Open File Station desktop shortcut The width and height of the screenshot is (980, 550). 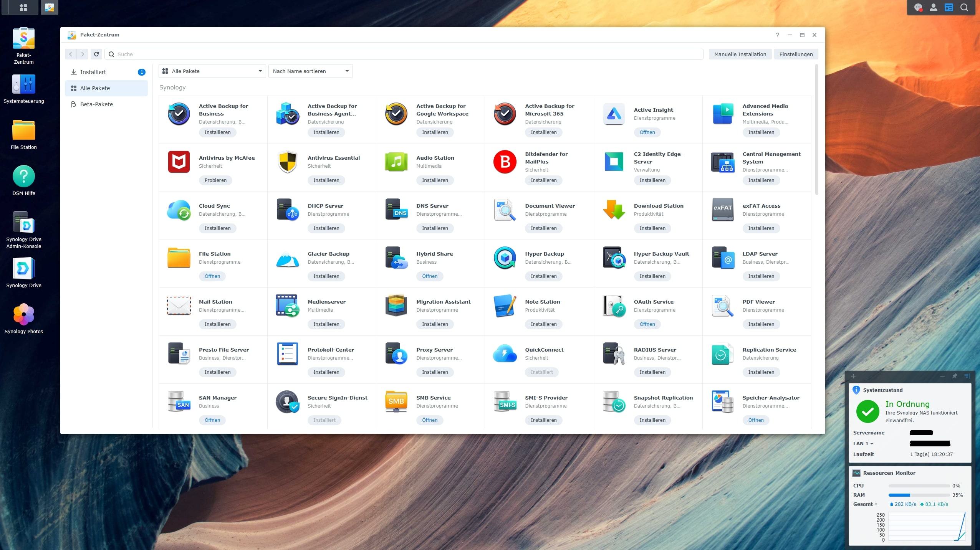pos(24,135)
